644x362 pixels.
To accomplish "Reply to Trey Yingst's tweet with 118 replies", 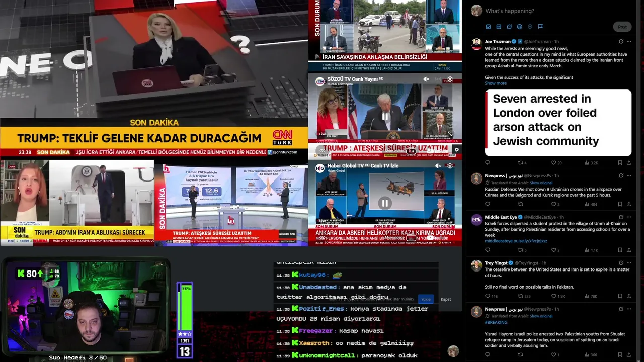I will tap(491, 296).
